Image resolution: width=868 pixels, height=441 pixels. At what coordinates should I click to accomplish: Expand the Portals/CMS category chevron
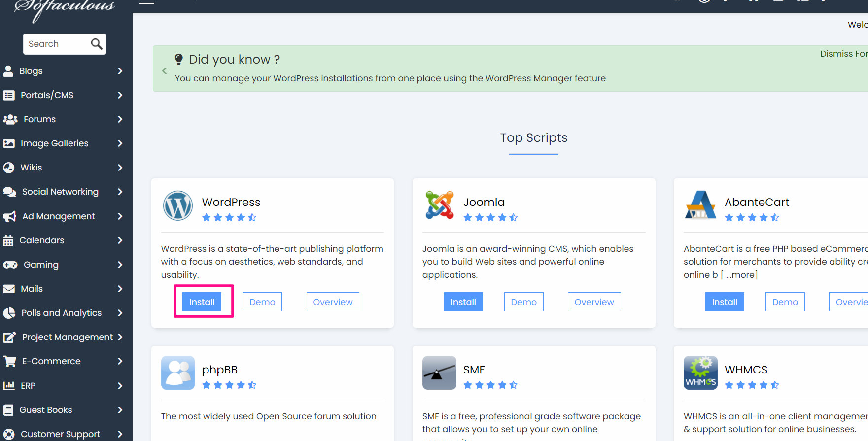[x=120, y=95]
